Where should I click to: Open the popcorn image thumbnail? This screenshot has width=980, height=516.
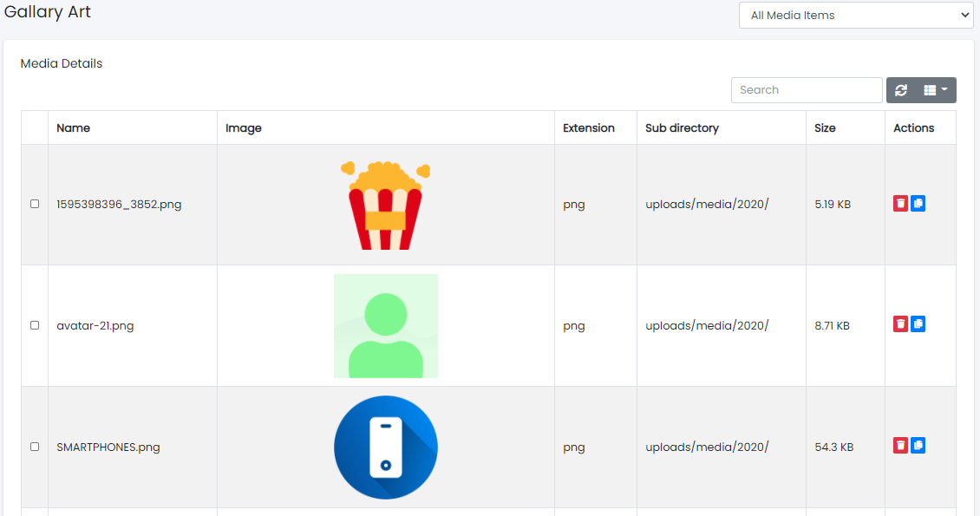(385, 205)
